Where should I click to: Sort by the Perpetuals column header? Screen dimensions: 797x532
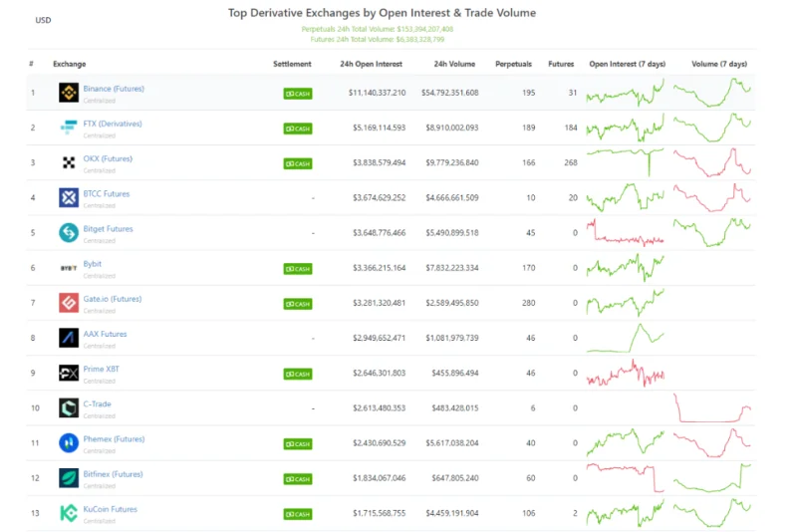(513, 64)
